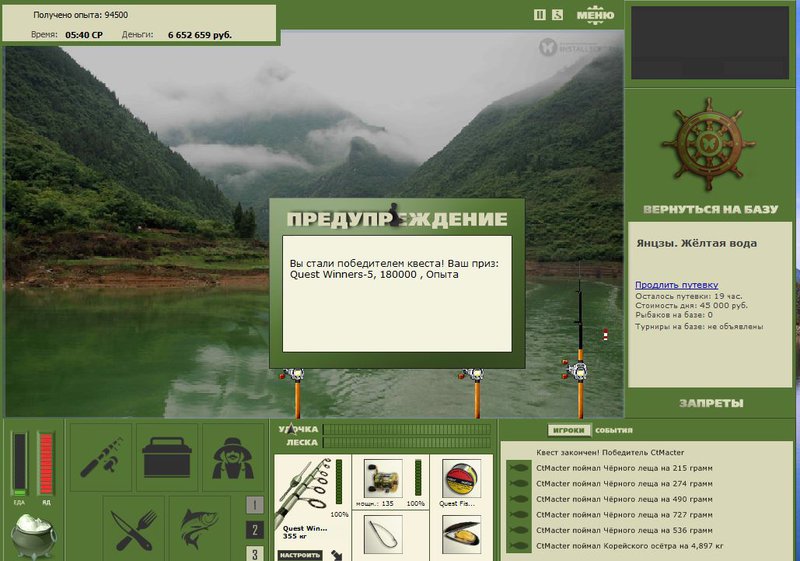Click the cooking pot icon
This screenshot has height=561, width=800.
(x=33, y=536)
